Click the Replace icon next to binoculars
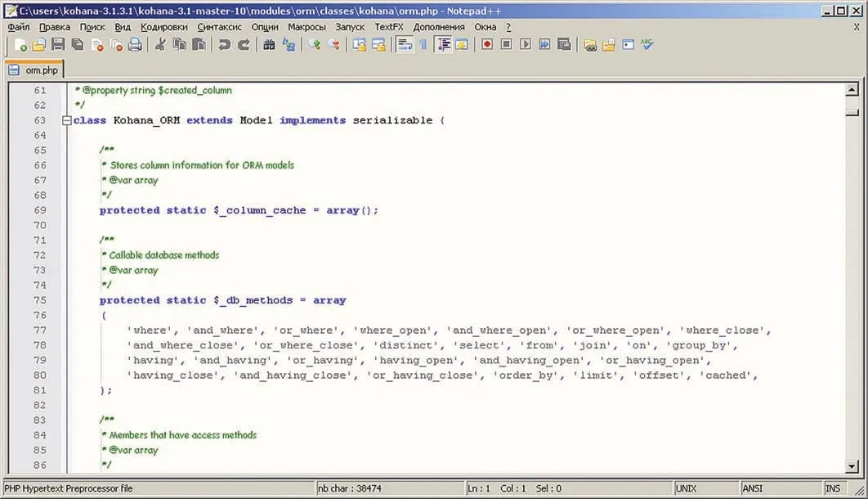 (x=289, y=45)
